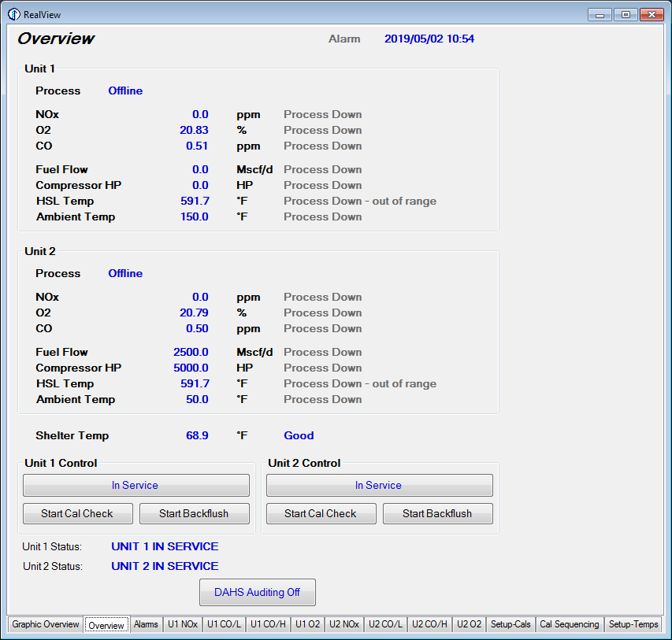Click the Overview page heading
This screenshot has width=672, height=640.
pyautogui.click(x=56, y=39)
